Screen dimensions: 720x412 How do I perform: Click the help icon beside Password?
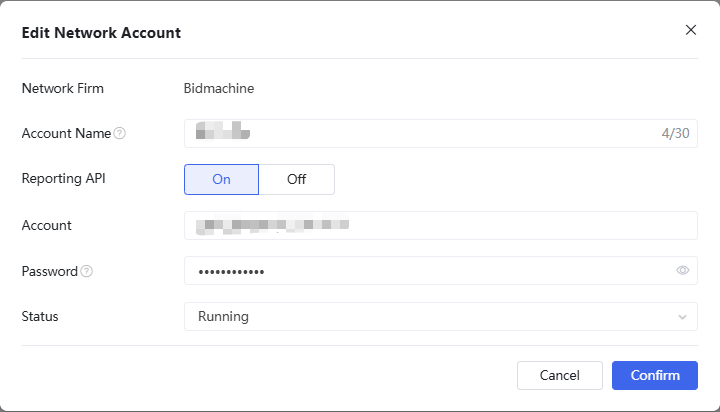(86, 271)
